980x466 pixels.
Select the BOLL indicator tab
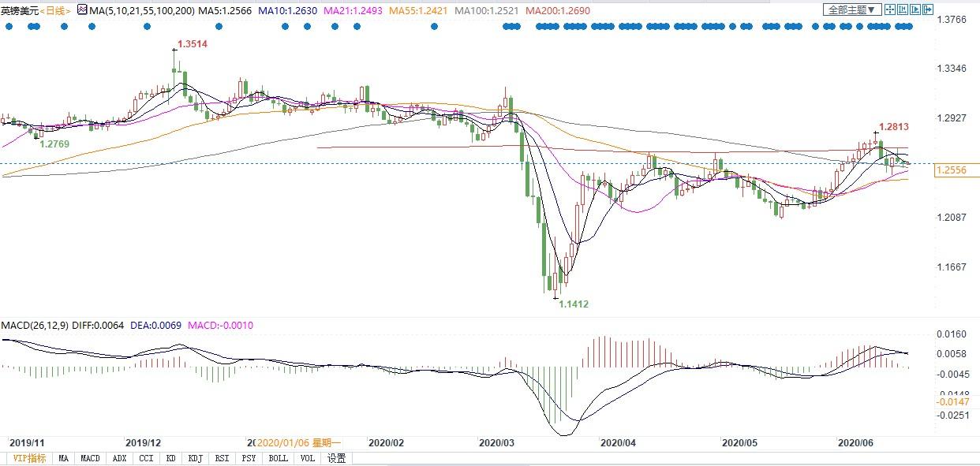[x=278, y=458]
